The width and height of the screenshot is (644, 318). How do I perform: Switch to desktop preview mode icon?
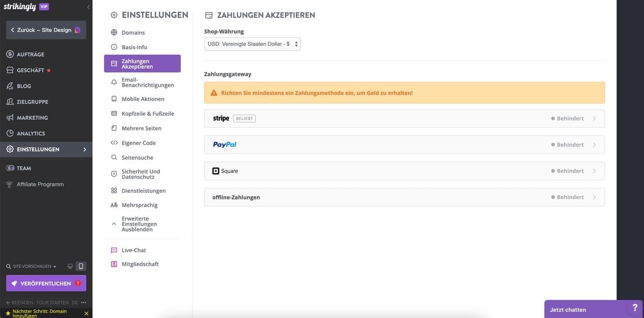[x=70, y=266]
